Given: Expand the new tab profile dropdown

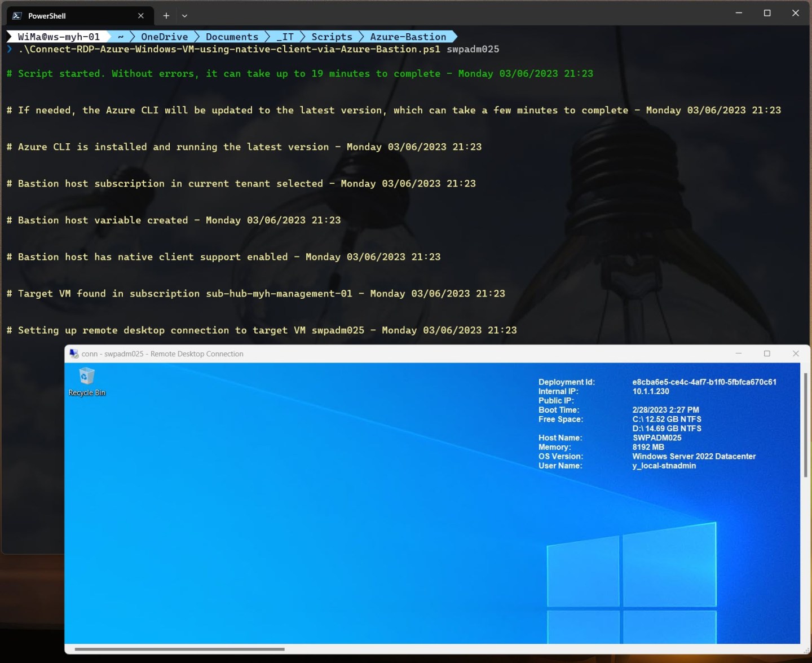Looking at the screenshot, I should click(184, 16).
